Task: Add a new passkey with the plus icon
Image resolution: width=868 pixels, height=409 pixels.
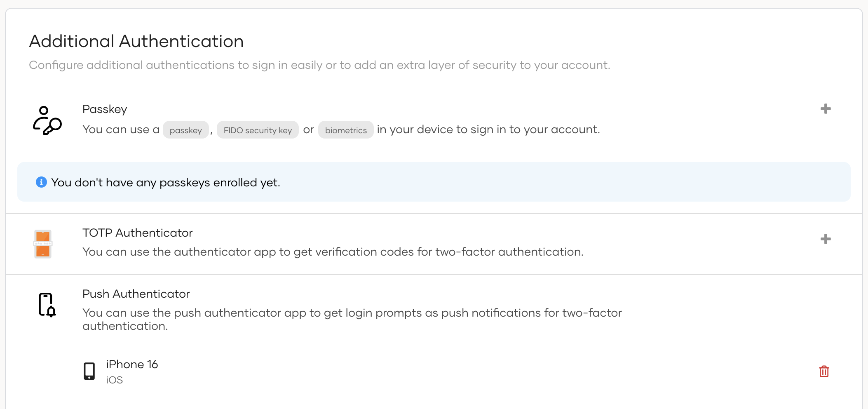Action: click(x=825, y=109)
